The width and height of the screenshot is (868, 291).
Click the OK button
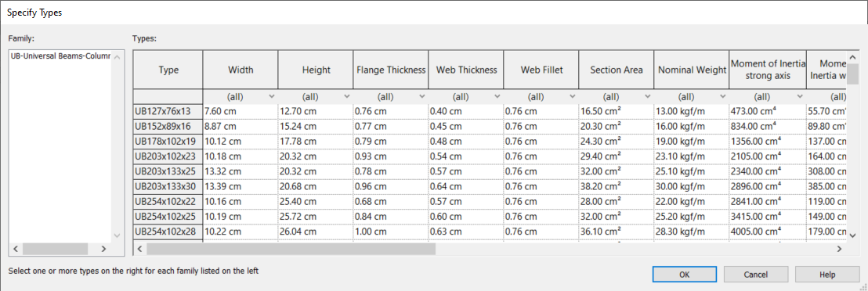tap(684, 275)
